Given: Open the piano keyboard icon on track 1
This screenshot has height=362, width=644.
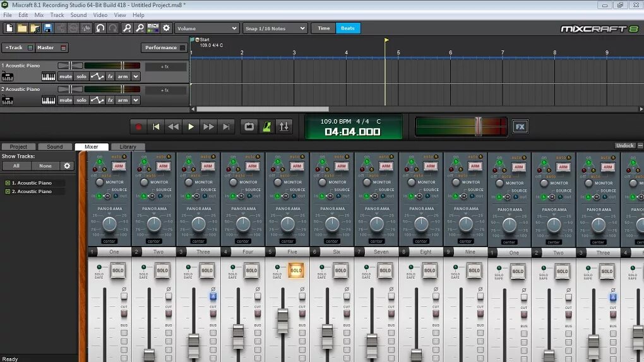Looking at the screenshot, I should coord(49,77).
